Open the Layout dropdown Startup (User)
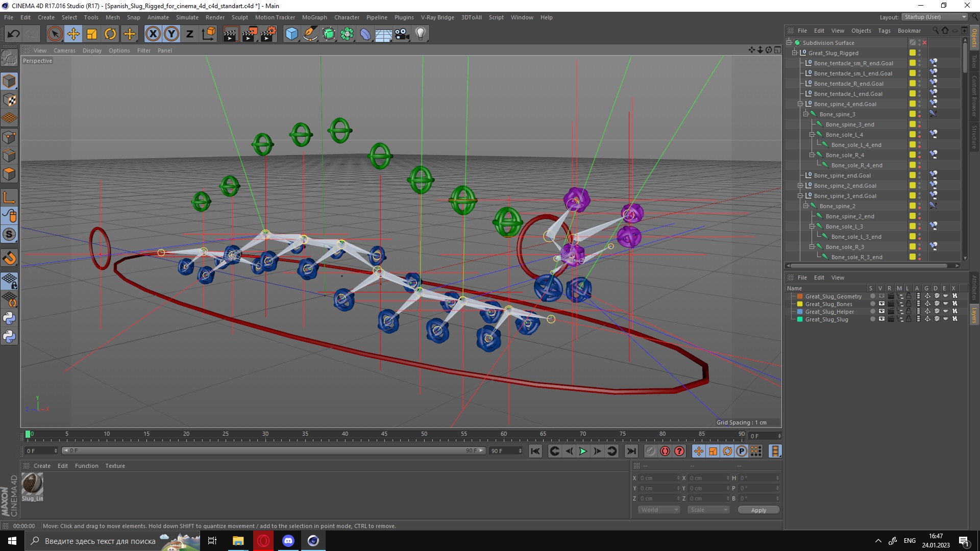The height and width of the screenshot is (551, 980). (x=934, y=17)
